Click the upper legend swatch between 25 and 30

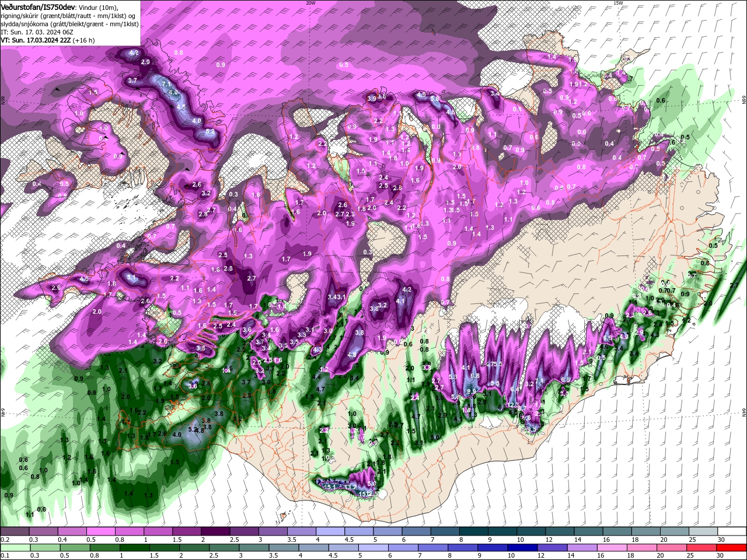(x=703, y=531)
